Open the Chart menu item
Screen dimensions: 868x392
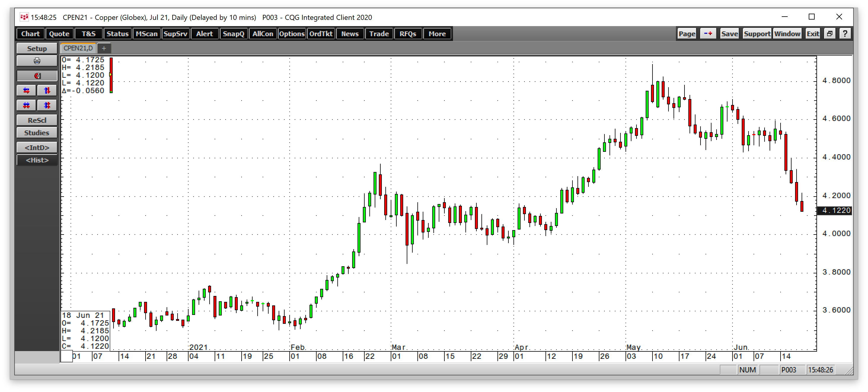(30, 34)
